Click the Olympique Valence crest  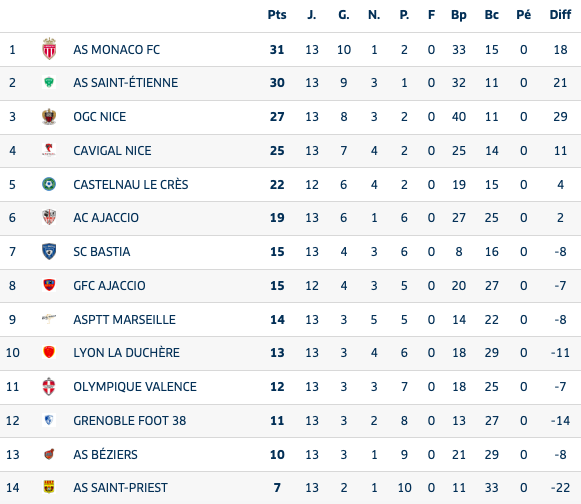point(49,387)
